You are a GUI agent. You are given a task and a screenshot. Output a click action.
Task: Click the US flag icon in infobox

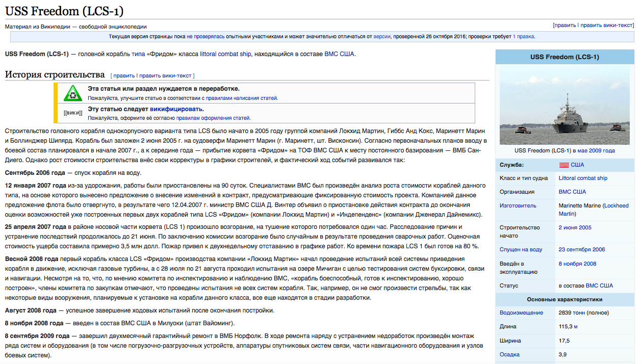[564, 165]
